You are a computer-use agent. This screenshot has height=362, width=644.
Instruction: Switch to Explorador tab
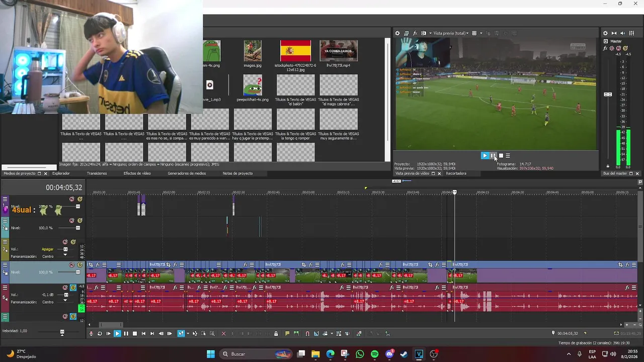pyautogui.click(x=61, y=173)
